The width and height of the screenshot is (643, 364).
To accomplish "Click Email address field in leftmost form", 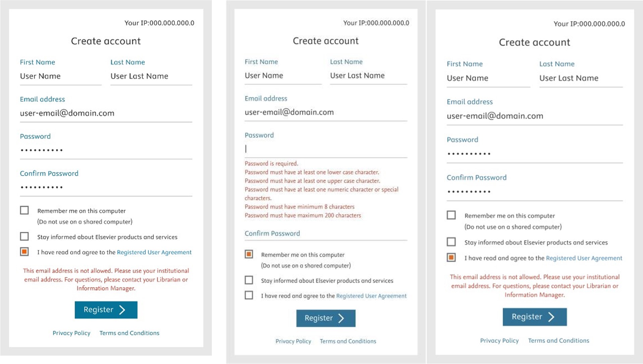I will (x=106, y=113).
